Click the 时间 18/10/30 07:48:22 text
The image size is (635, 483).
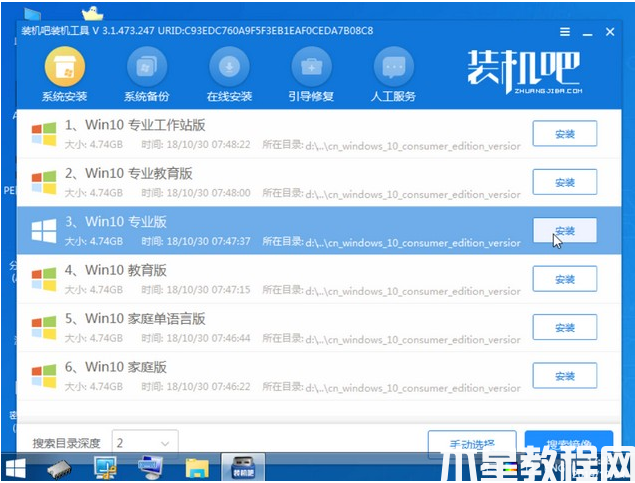[196, 145]
